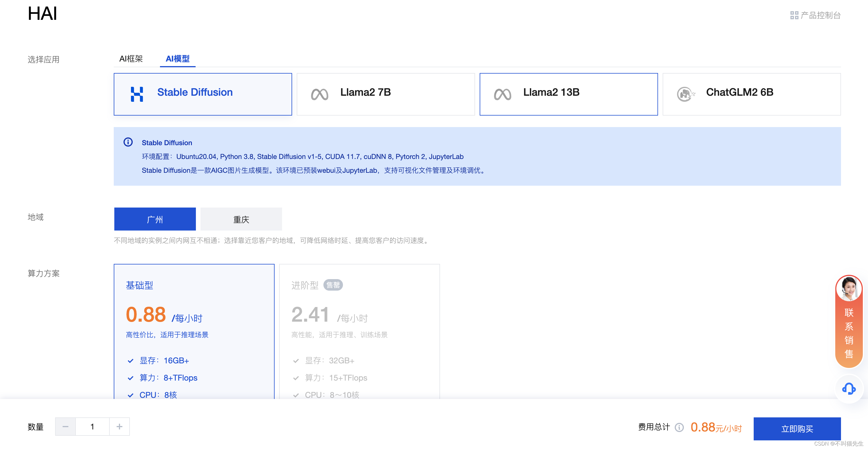The height and width of the screenshot is (449, 868).
Task: Click the 产品控制台 link text
Action: (x=821, y=15)
